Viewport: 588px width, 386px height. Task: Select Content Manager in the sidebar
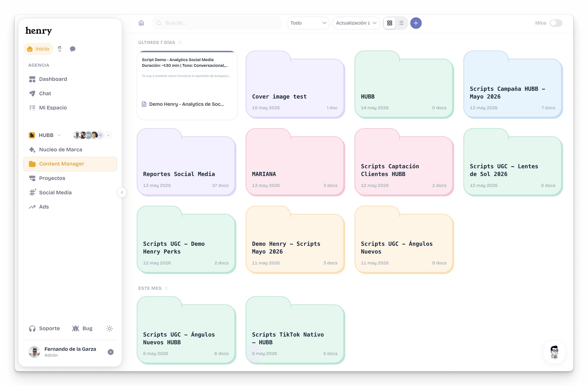tap(70, 164)
